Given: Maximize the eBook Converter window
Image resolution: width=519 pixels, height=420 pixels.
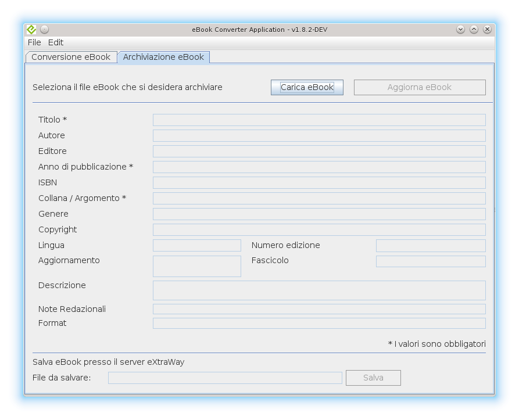Looking at the screenshot, I should [x=474, y=29].
